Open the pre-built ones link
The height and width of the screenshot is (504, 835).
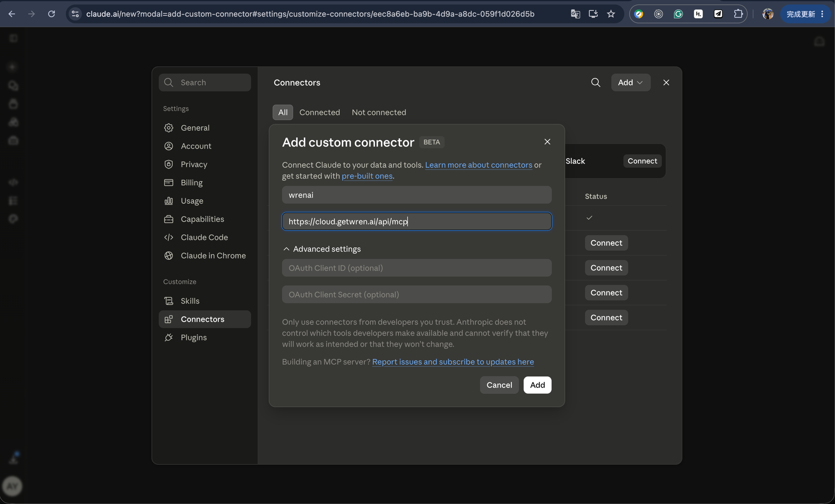click(x=367, y=176)
